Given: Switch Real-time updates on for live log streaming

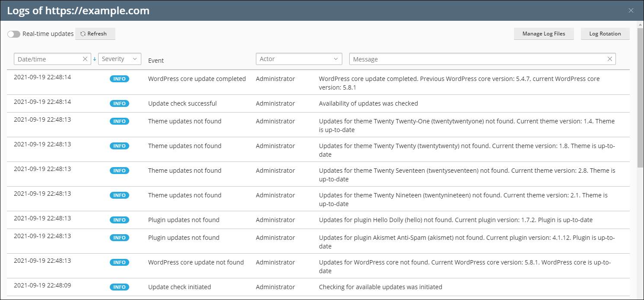Looking at the screenshot, I should click(x=13, y=33).
